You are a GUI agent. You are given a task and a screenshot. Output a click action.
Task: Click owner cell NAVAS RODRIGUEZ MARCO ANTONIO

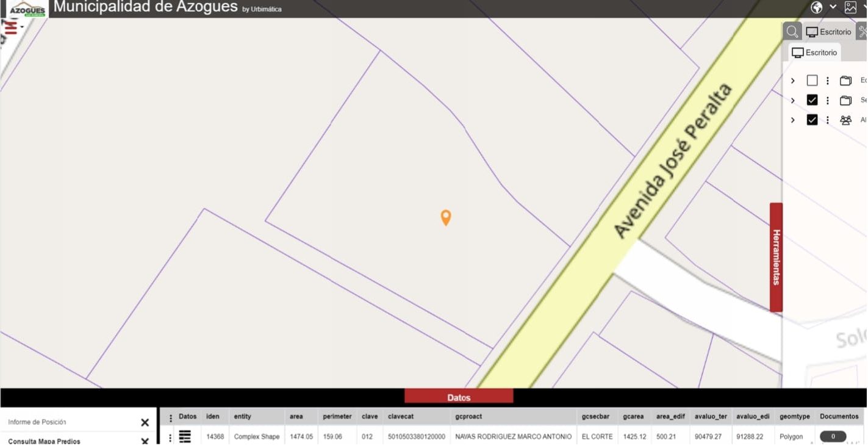coord(514,436)
